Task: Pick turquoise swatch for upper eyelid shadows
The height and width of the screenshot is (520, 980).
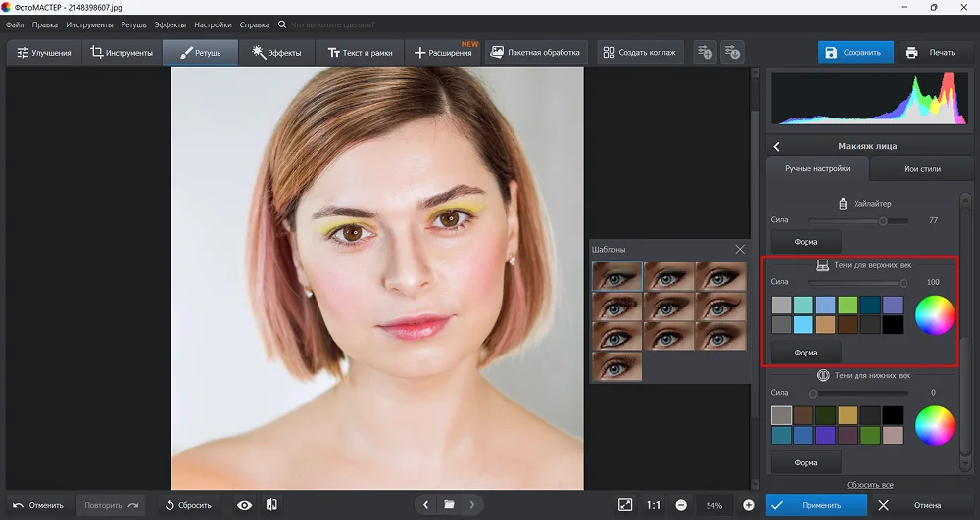Action: [804, 305]
